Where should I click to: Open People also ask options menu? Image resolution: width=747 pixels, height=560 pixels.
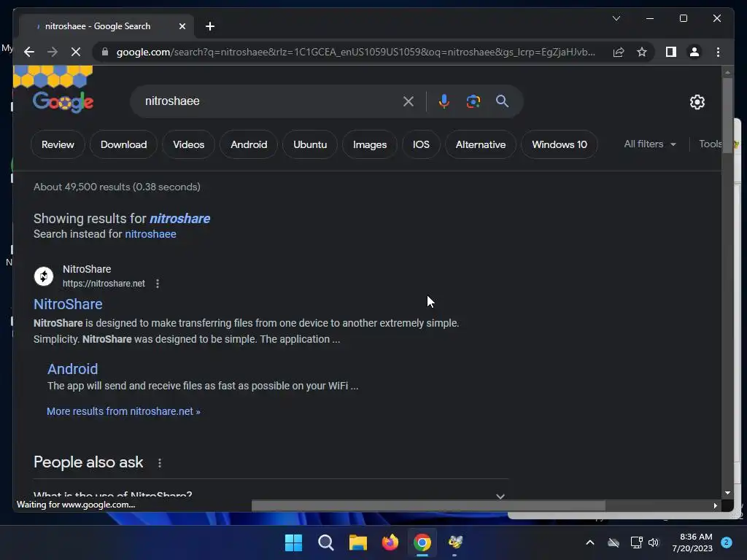pyautogui.click(x=160, y=463)
